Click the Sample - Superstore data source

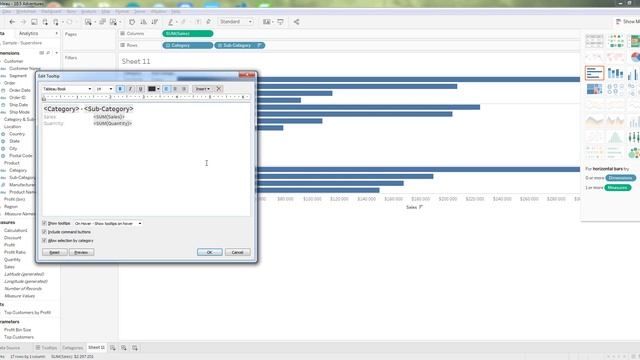(22, 43)
